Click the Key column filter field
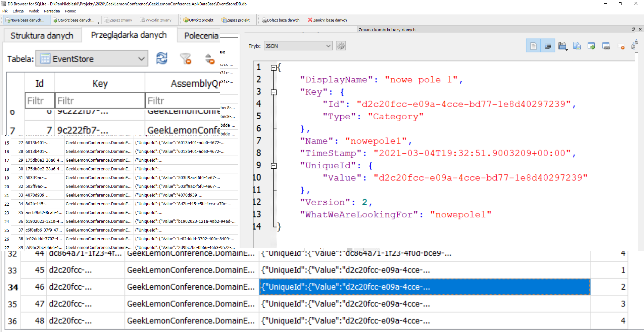644x332 pixels. tap(100, 100)
